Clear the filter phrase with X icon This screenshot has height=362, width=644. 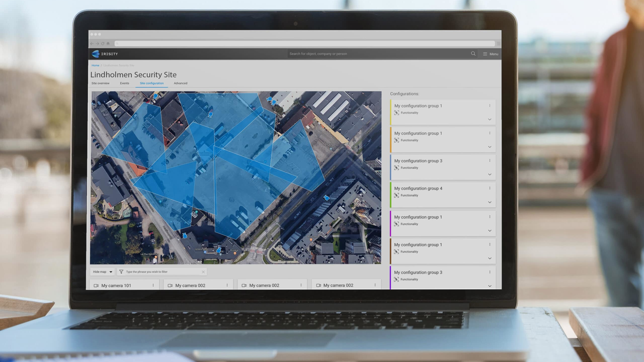pyautogui.click(x=203, y=272)
